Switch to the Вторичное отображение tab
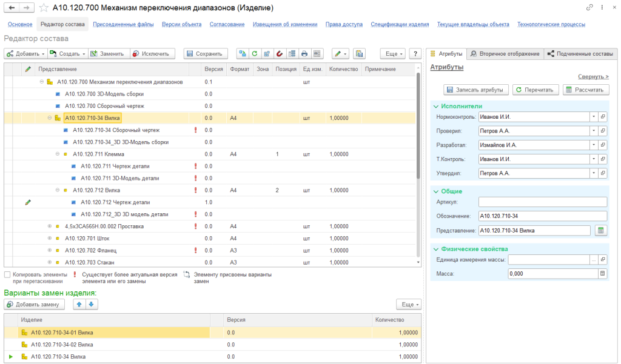 [x=505, y=53]
